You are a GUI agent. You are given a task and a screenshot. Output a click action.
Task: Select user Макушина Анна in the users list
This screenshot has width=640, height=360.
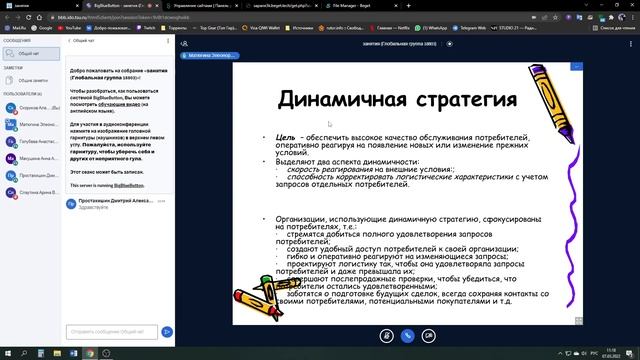point(31,158)
